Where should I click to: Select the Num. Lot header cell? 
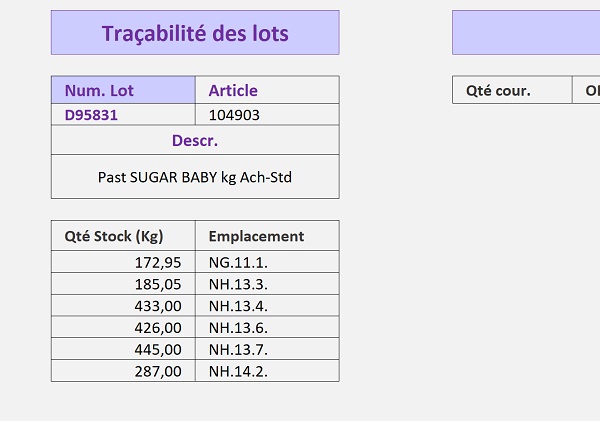pyautogui.click(x=123, y=90)
